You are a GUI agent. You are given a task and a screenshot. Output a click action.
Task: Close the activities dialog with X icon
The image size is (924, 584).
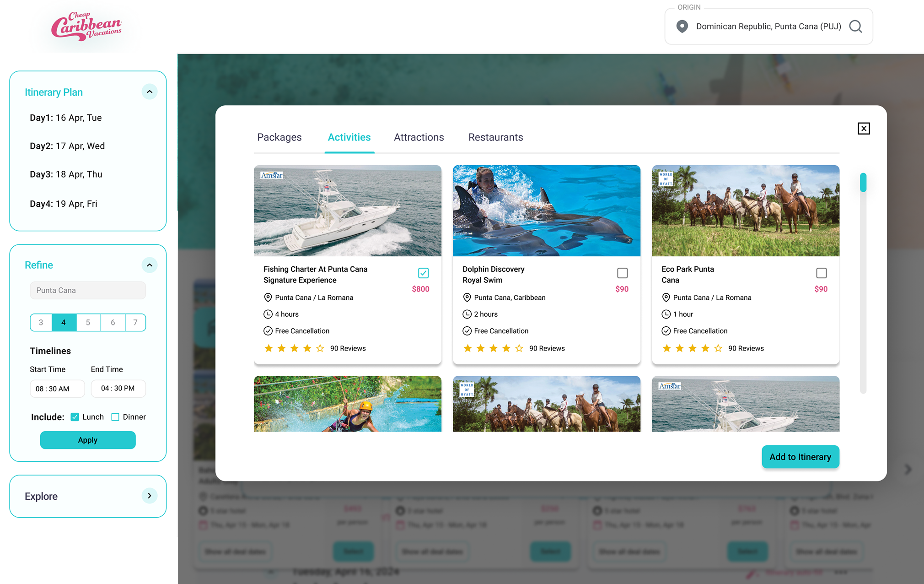(864, 129)
